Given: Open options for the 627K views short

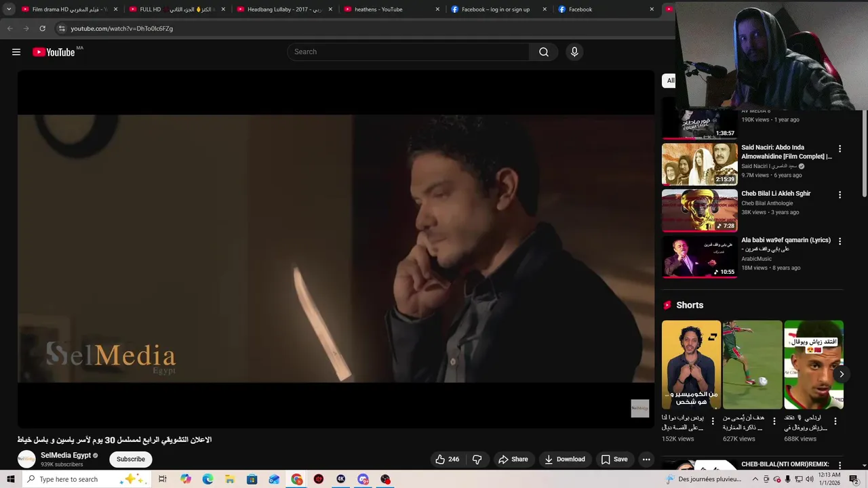Looking at the screenshot, I should (774, 421).
